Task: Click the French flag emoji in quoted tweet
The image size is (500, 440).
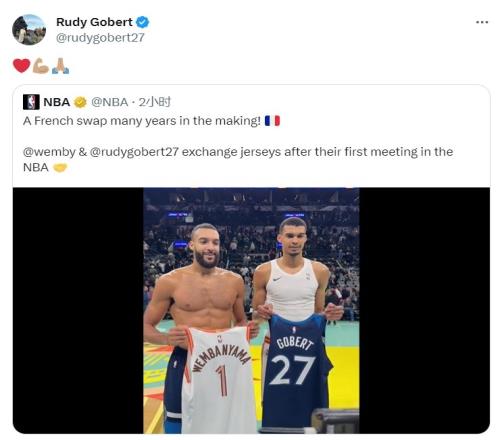Action: pyautogui.click(x=272, y=121)
